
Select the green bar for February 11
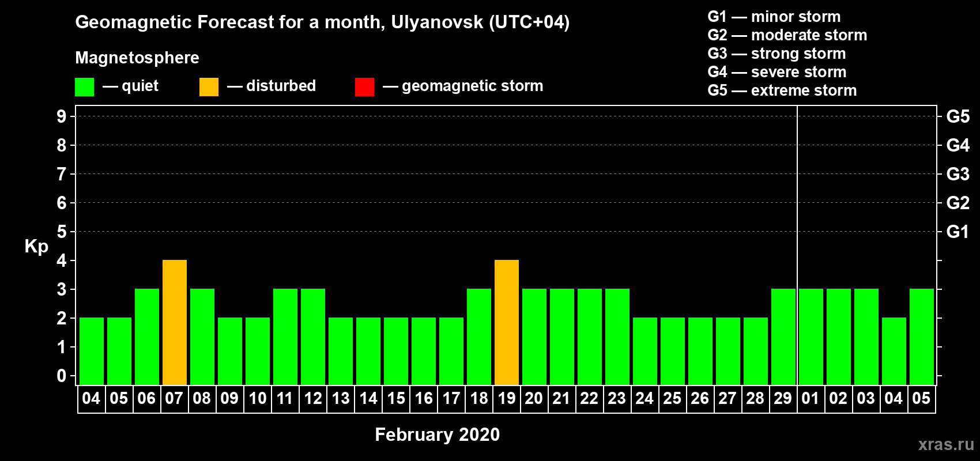285,337
